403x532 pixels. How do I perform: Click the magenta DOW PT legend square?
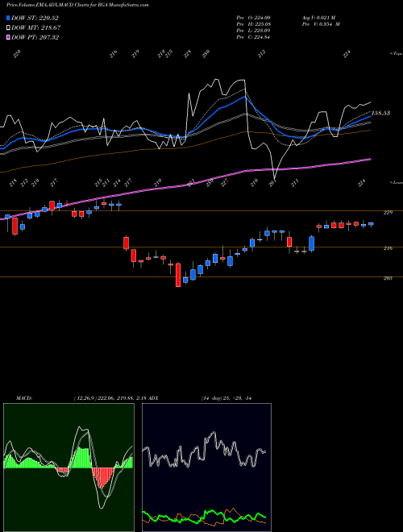pyautogui.click(x=8, y=37)
